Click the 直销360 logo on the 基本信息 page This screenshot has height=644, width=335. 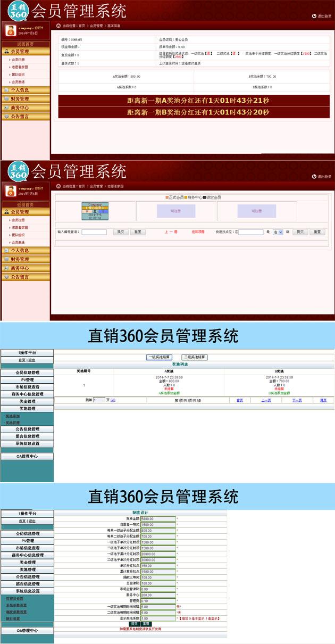point(18,11)
